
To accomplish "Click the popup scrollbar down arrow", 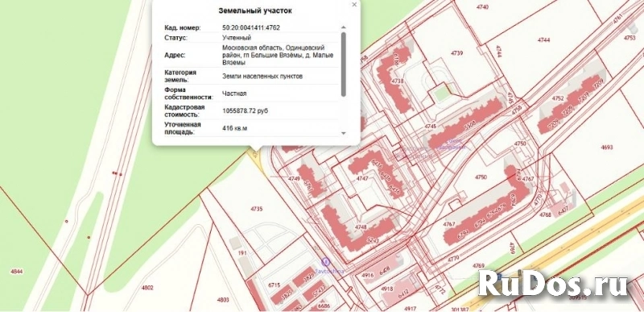I will [344, 133].
